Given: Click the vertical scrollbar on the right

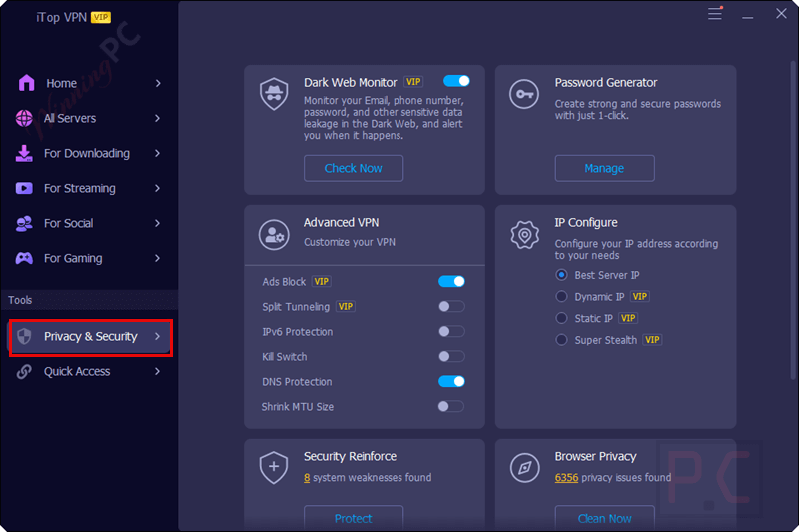Looking at the screenshot, I should pyautogui.click(x=793, y=220).
